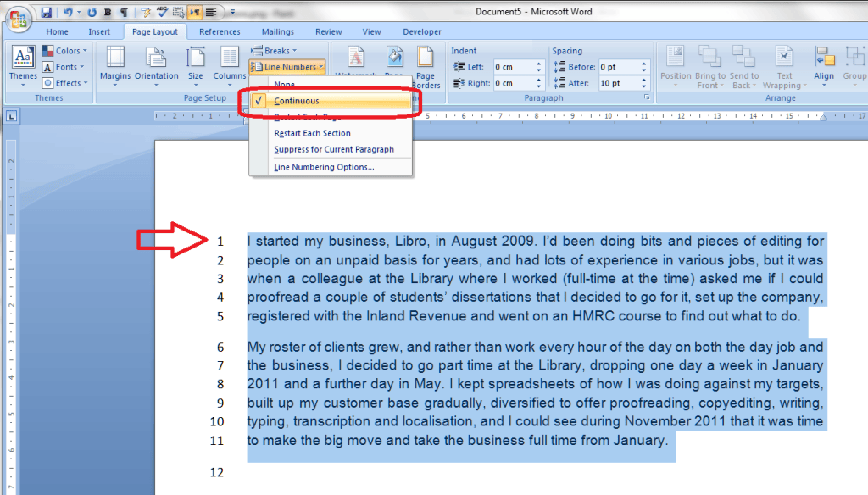The image size is (868, 495).
Task: Open Page Borders dialog
Action: [426, 66]
